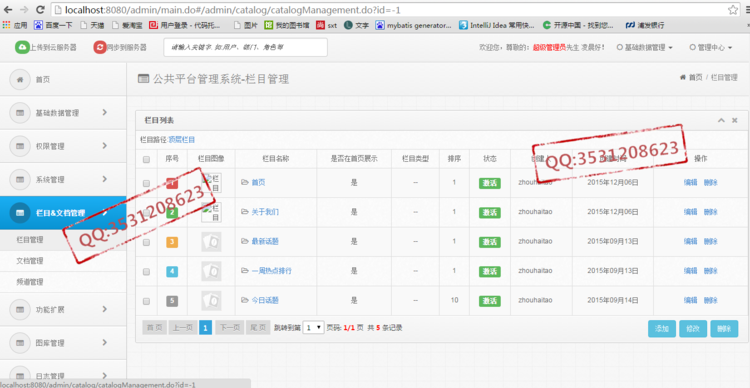Open the sxt bookmark
This screenshot has height=388, width=750.
click(x=327, y=25)
